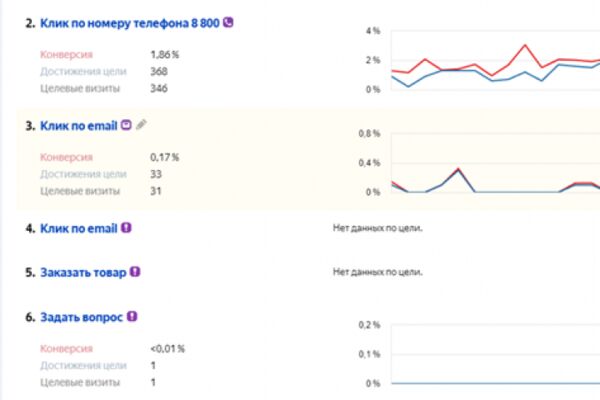The height and width of the screenshot is (400, 600).
Task: Click the peak in email goal chart
Action: 458,169
